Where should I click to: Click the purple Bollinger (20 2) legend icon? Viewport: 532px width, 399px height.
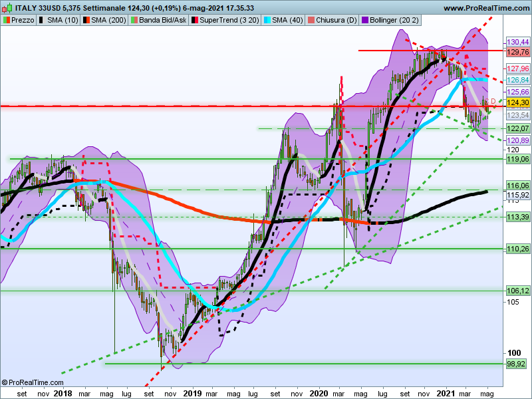364,21
